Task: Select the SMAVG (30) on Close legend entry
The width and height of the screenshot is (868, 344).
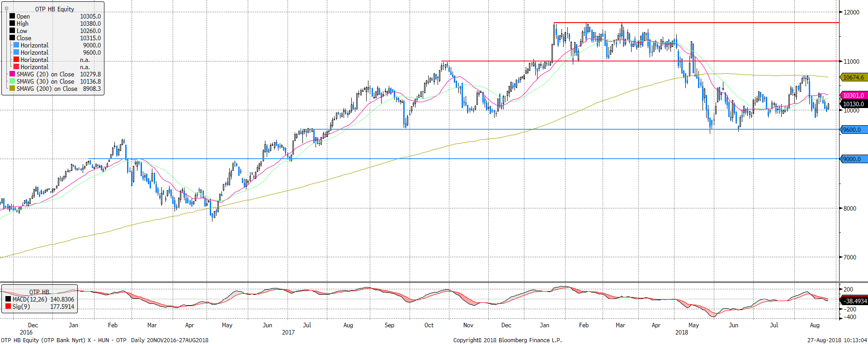Action: [x=55, y=81]
